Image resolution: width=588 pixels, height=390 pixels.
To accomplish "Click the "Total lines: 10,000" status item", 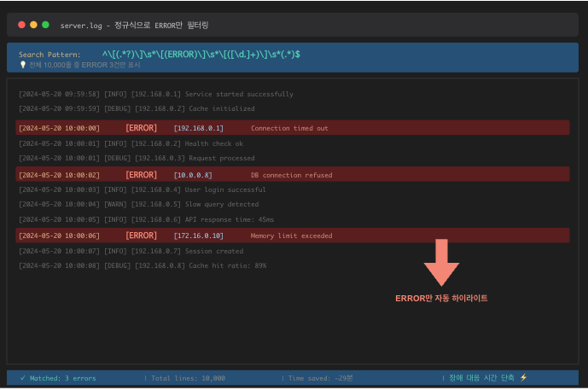I will (187, 377).
